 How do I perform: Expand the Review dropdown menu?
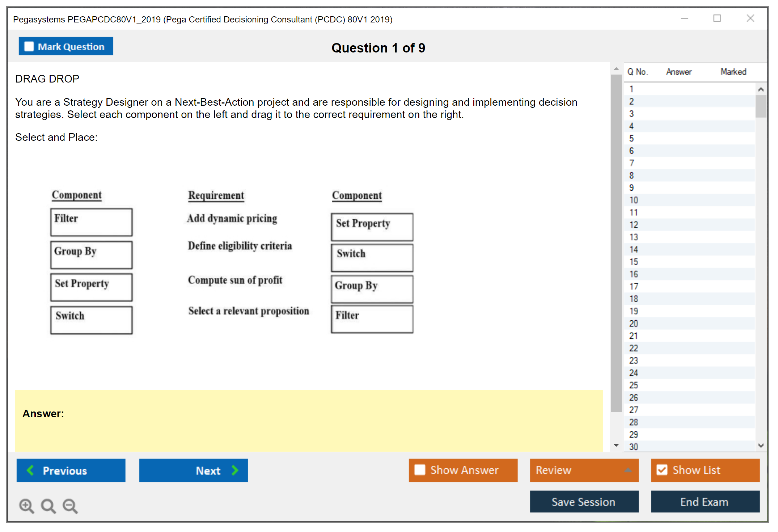click(x=628, y=470)
